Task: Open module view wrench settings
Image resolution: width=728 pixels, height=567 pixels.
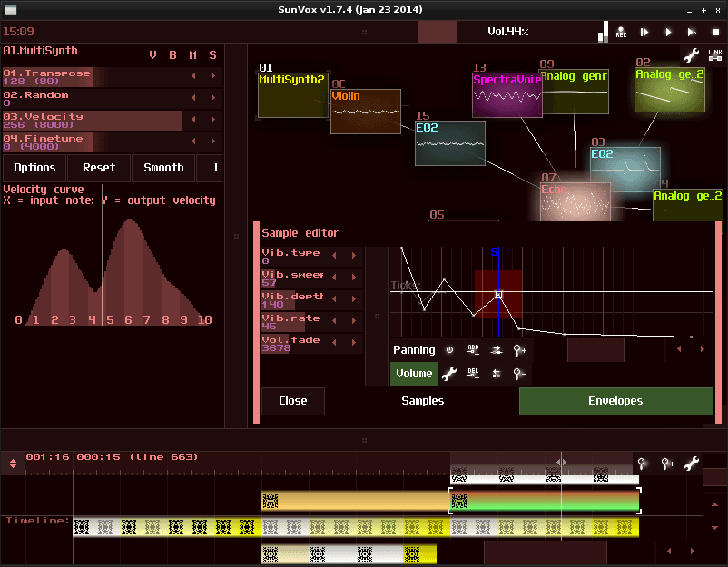Action: [x=692, y=54]
